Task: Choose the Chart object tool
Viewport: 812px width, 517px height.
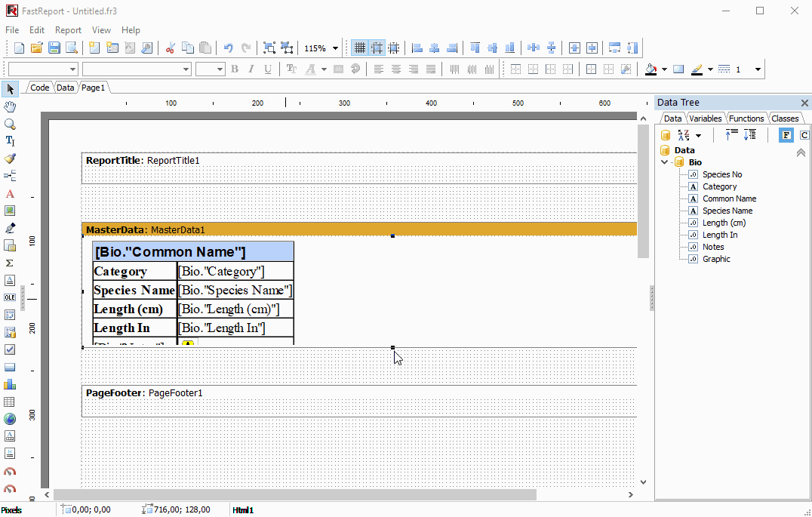Action: point(10,384)
